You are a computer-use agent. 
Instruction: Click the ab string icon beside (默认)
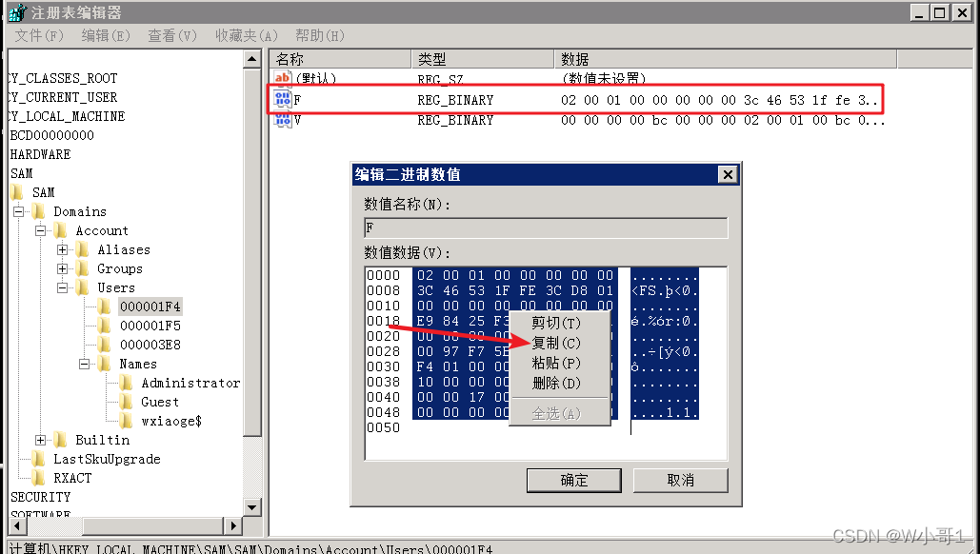coord(282,78)
